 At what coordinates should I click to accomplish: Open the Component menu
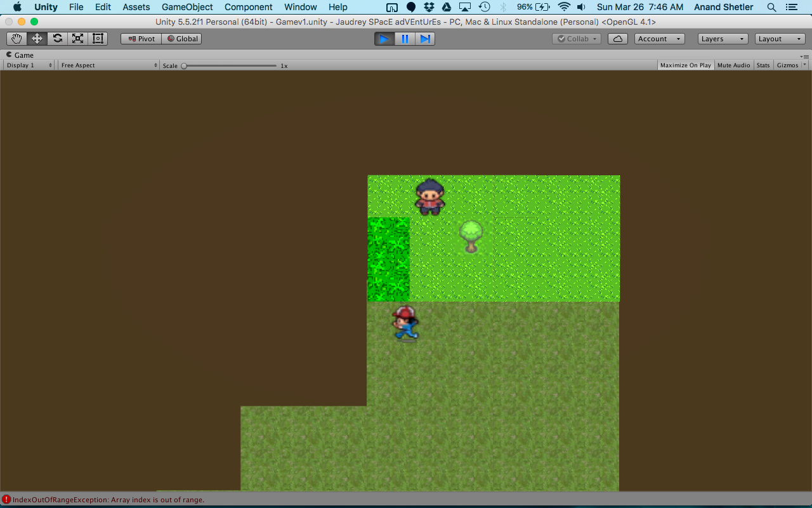[x=248, y=7]
